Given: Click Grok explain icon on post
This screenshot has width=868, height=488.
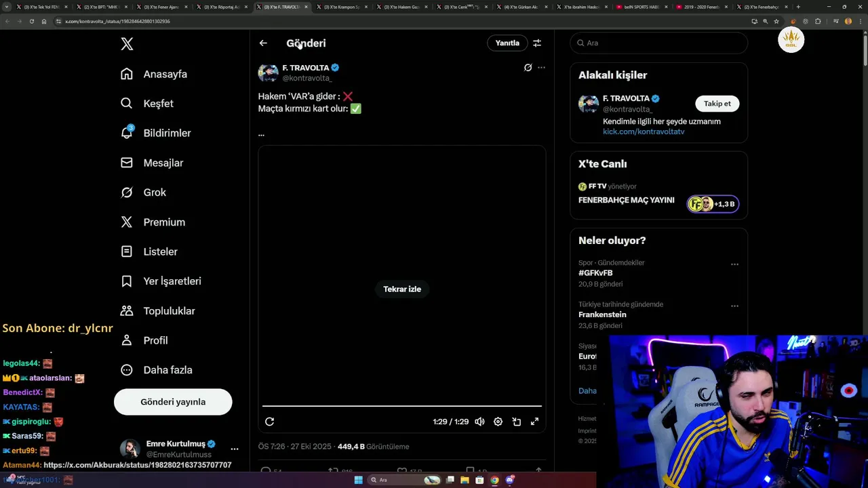Looking at the screenshot, I should coord(528,68).
